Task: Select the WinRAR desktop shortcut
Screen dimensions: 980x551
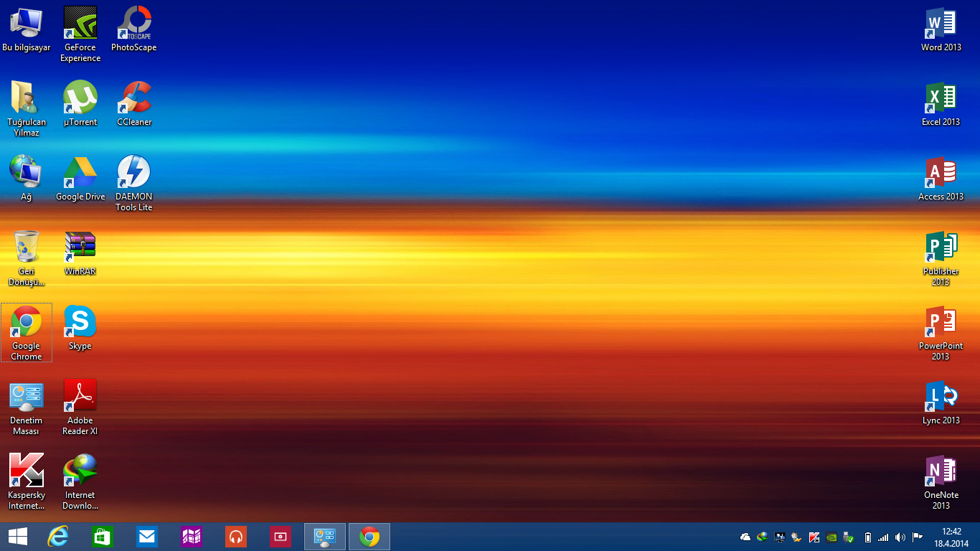Action: tap(80, 253)
